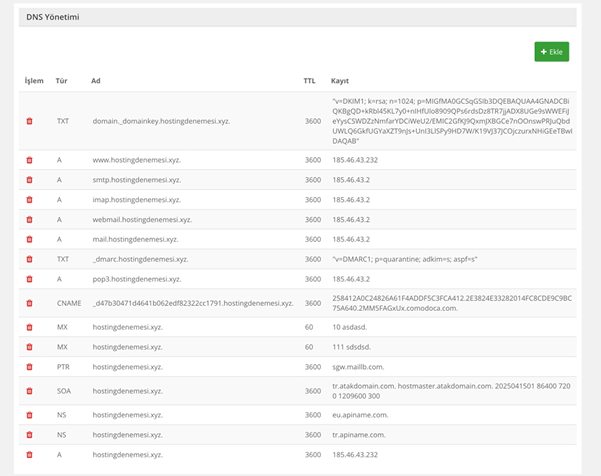Click the green Ekle button

(552, 52)
